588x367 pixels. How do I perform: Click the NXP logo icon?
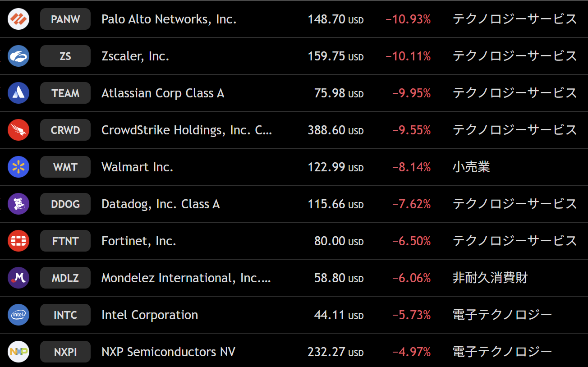tap(18, 352)
